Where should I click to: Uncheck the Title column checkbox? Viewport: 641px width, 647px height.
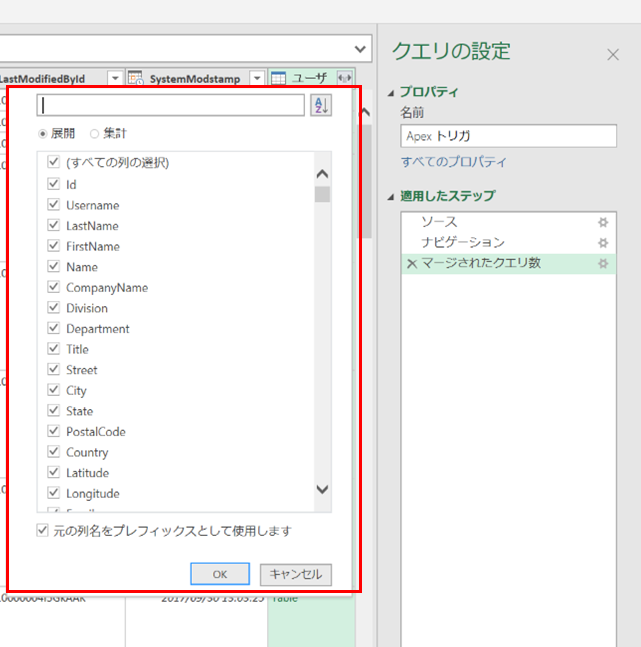coord(54,349)
